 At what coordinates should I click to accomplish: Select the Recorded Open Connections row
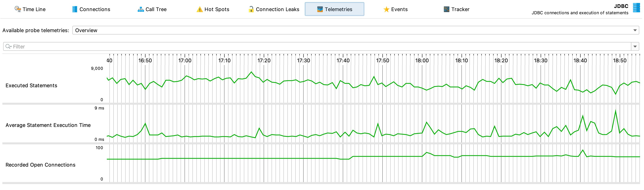pos(40,165)
